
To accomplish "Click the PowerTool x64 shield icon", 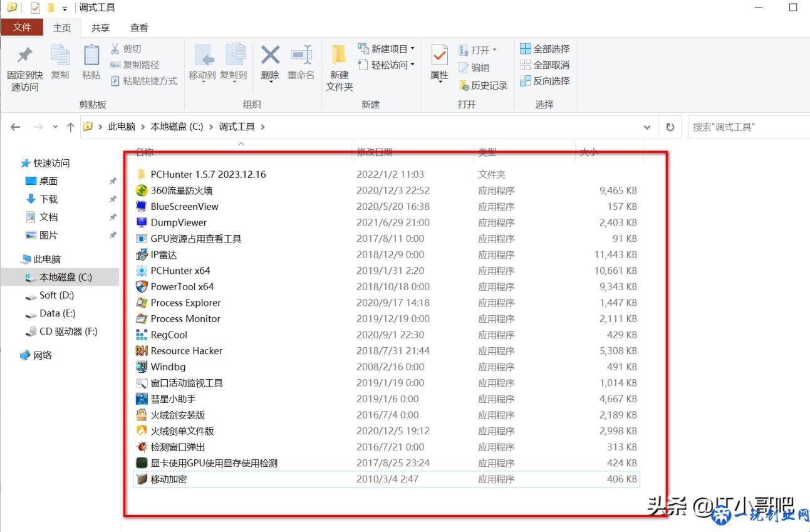I will point(142,286).
